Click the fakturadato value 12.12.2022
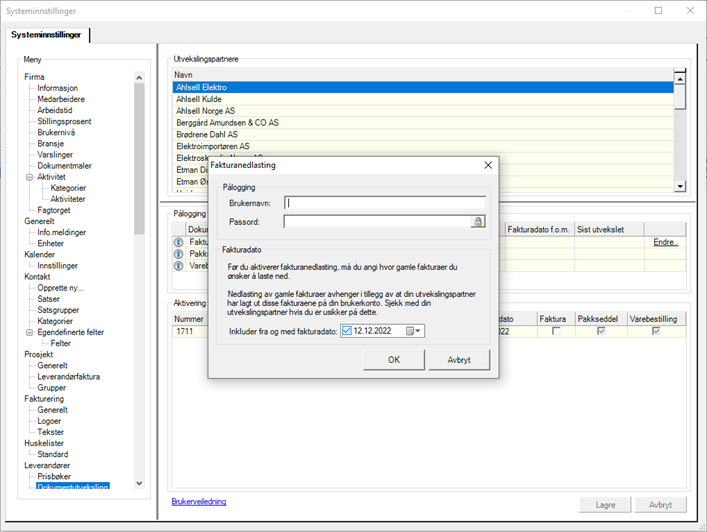 point(372,331)
